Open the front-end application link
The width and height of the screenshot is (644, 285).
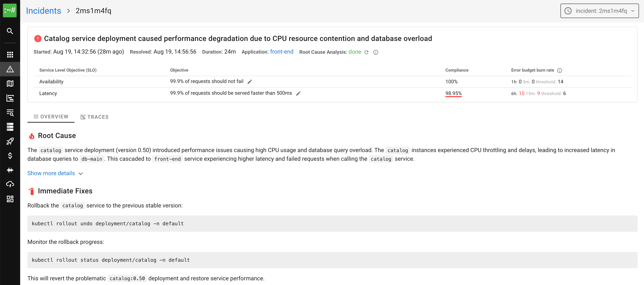[x=281, y=52]
